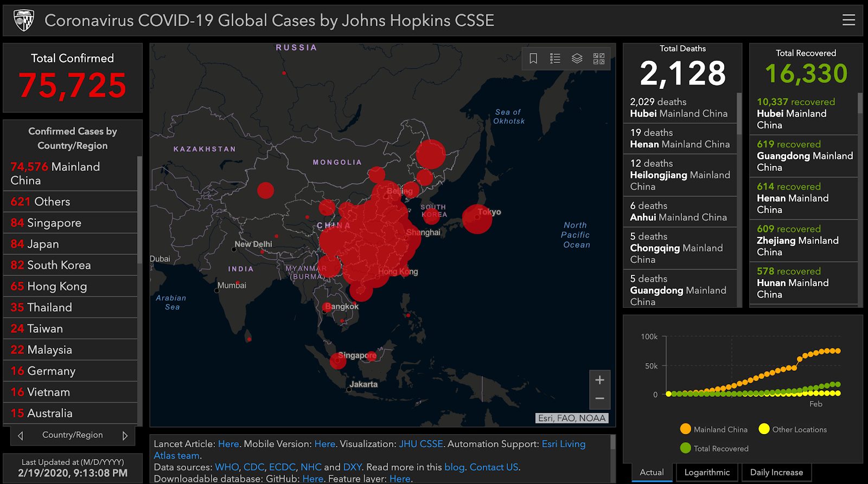Open the Feature layer Here link
This screenshot has width=868, height=484.
(x=400, y=479)
